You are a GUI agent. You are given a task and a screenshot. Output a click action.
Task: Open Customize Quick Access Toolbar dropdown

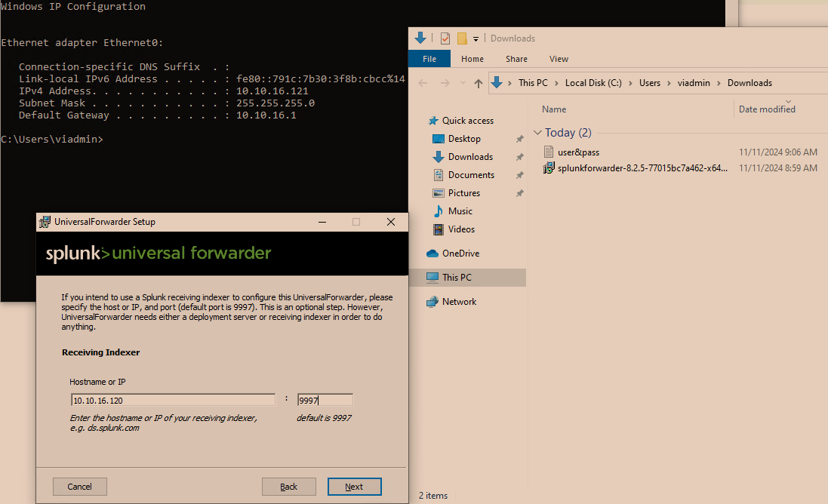point(476,39)
